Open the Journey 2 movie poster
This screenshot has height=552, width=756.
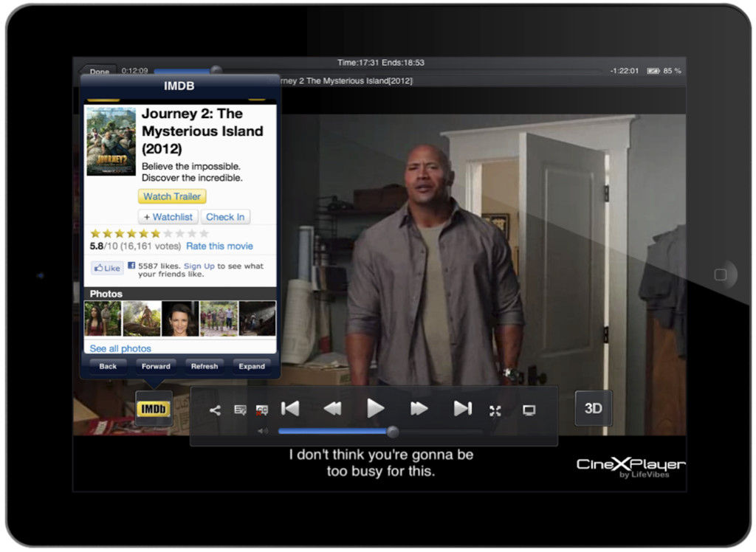pyautogui.click(x=111, y=141)
